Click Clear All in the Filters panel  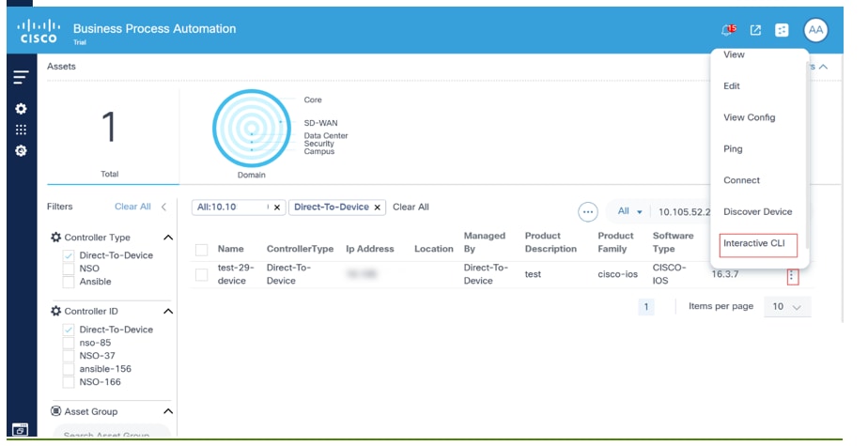132,207
